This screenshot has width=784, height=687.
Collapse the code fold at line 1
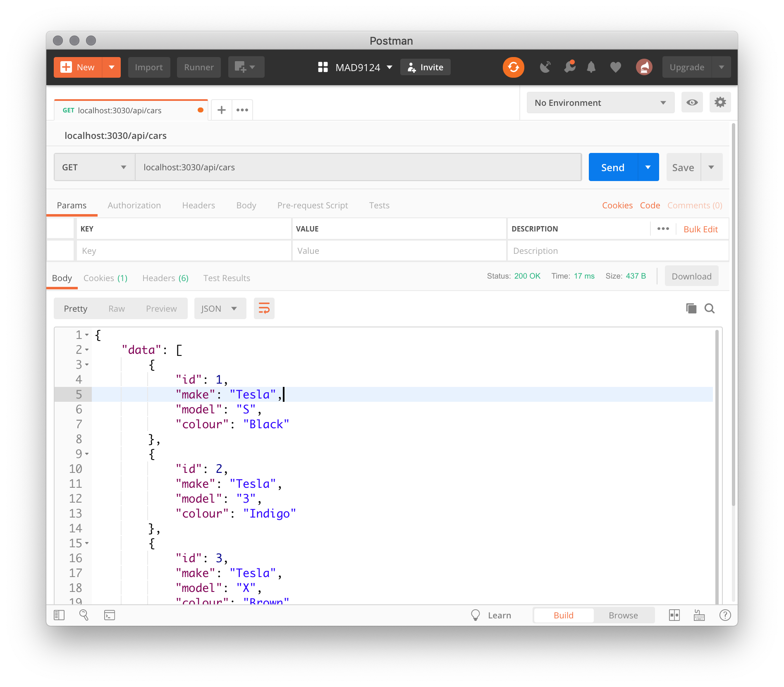click(87, 335)
